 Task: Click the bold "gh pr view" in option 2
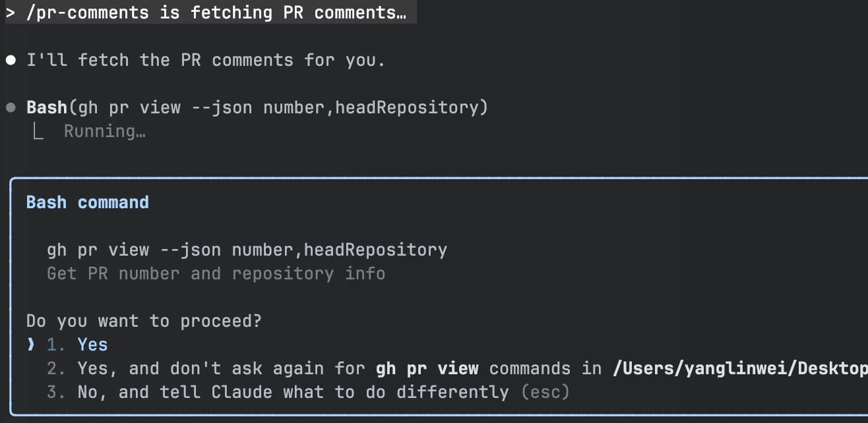click(427, 368)
